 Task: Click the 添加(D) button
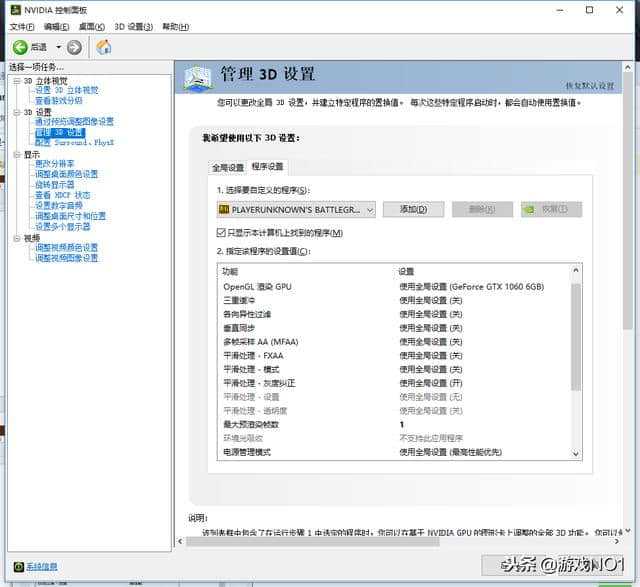[413, 209]
